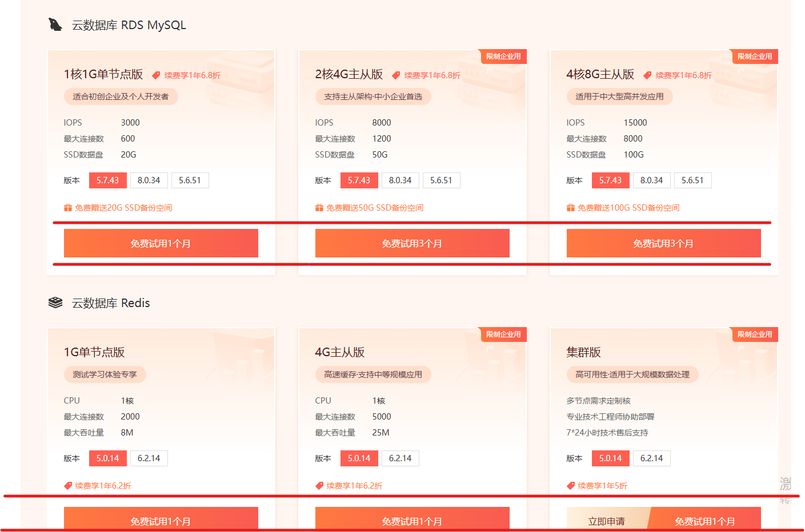805x532 pixels.
Task: Click the 1核1G单节点版 card title
Action: pyautogui.click(x=103, y=74)
